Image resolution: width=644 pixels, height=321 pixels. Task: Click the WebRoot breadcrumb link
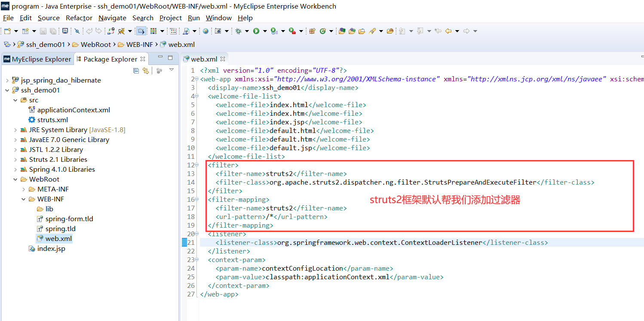(95, 44)
